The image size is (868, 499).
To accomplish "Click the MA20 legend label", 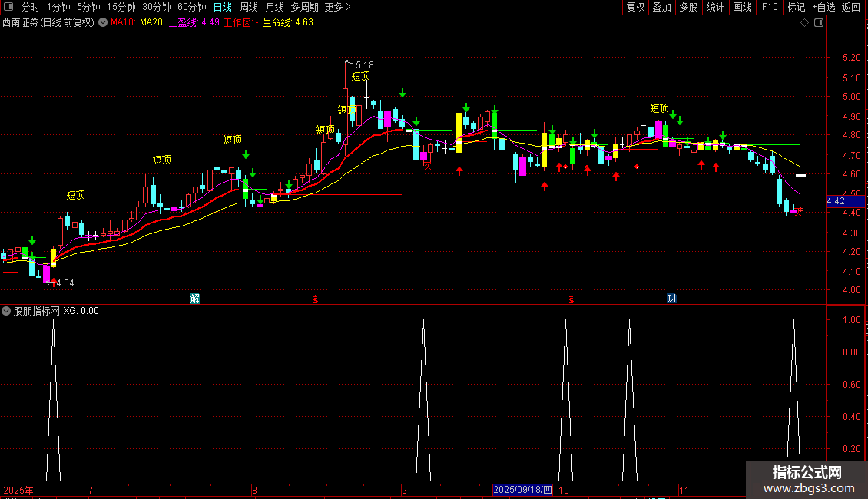I will (152, 23).
